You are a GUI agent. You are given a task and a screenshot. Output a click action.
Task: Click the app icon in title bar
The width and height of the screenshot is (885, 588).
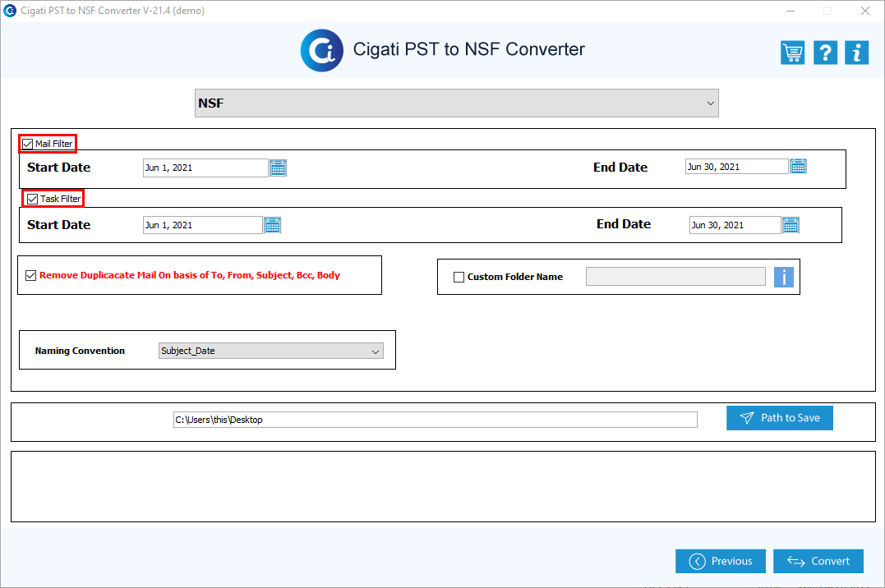tap(10, 10)
